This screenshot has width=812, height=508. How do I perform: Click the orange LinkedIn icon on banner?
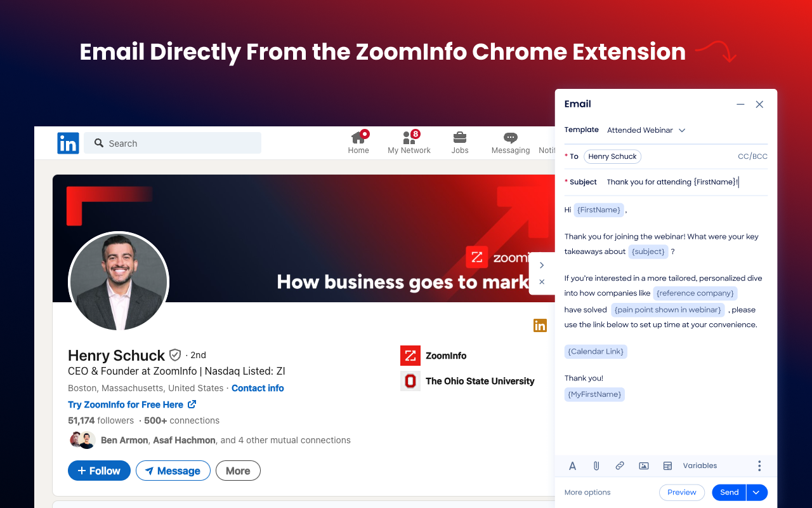pos(540,325)
